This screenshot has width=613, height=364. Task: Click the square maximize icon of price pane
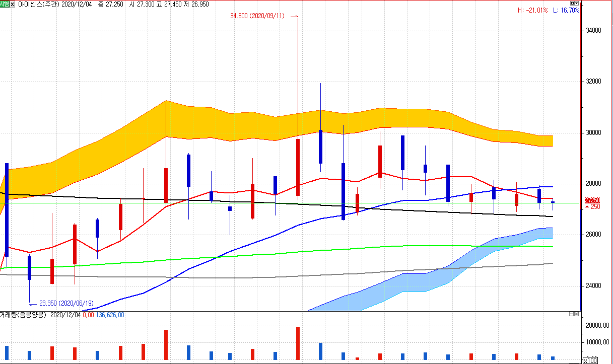pyautogui.click(x=572, y=3)
